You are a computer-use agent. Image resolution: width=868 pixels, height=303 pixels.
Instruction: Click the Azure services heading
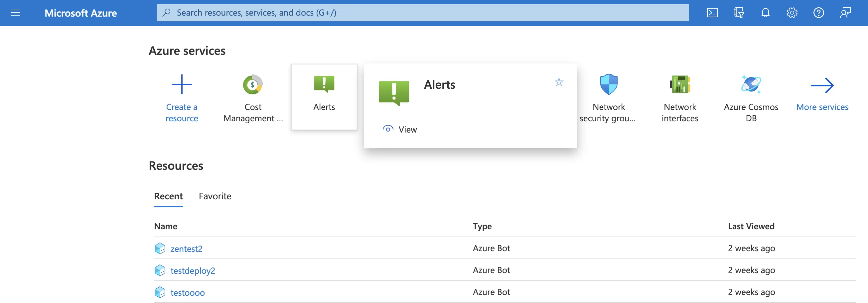click(187, 50)
